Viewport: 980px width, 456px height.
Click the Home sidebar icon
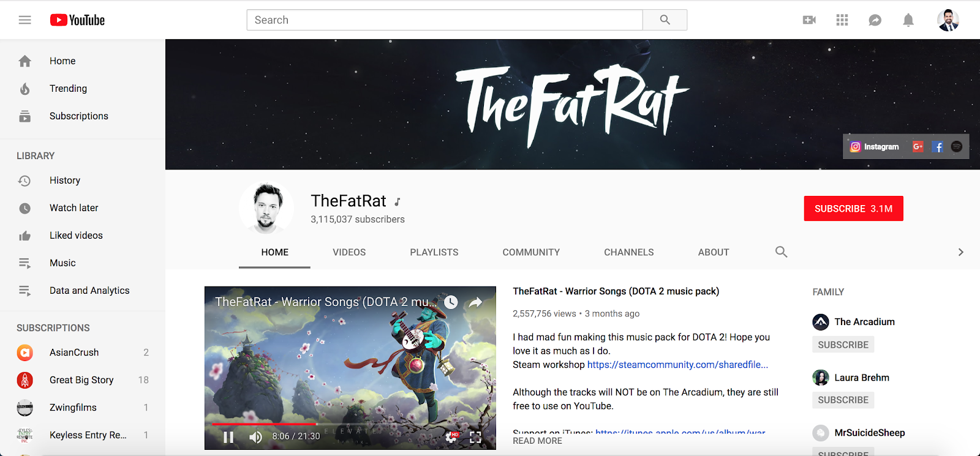point(24,61)
